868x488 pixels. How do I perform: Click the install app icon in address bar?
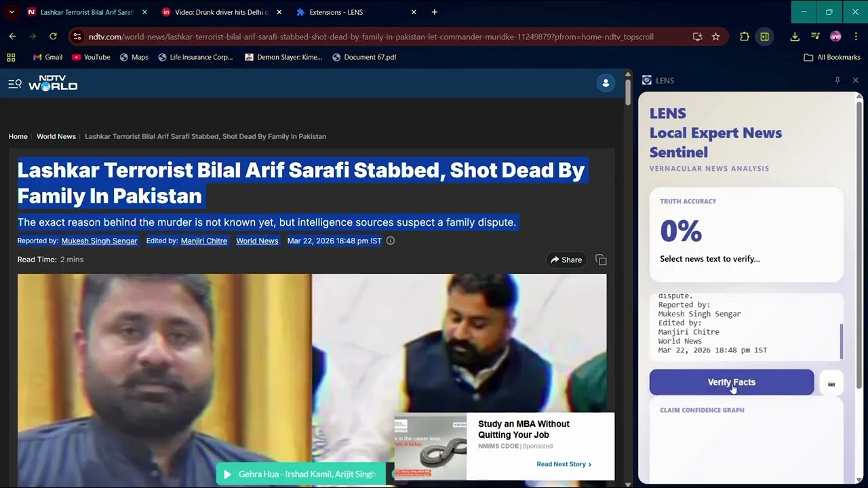click(697, 37)
